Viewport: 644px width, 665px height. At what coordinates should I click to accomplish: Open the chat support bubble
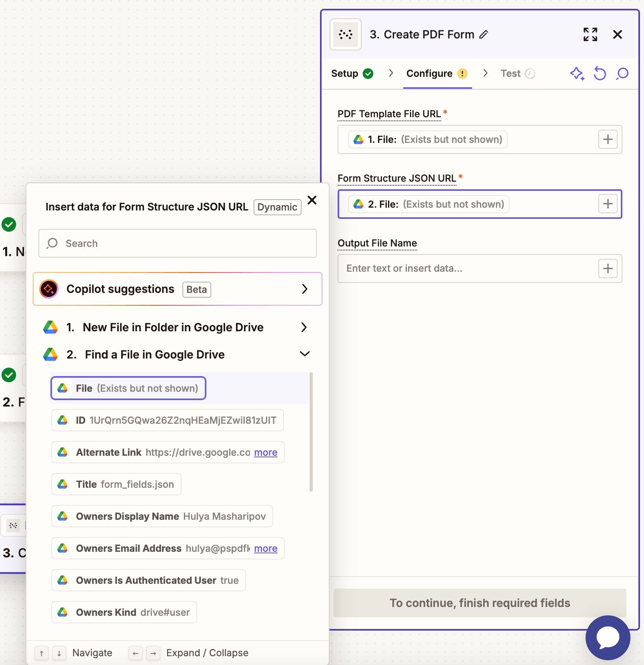(x=607, y=637)
